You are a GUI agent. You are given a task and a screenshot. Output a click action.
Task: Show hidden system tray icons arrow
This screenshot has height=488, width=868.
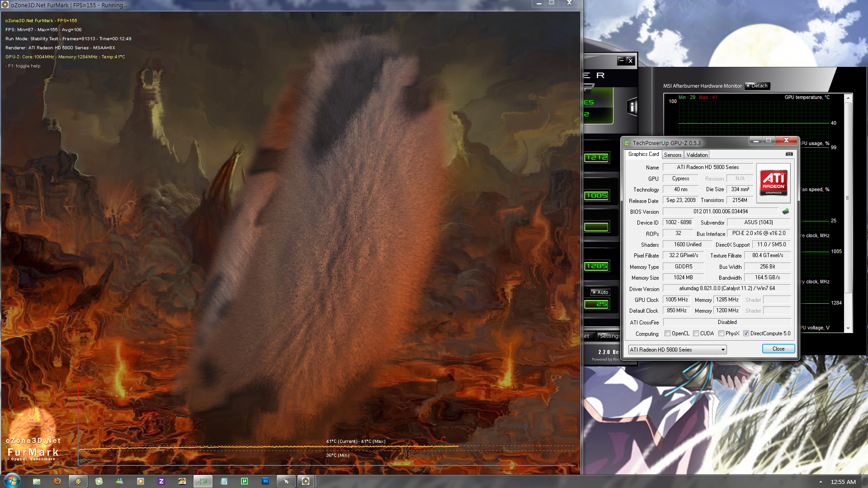[821, 482]
